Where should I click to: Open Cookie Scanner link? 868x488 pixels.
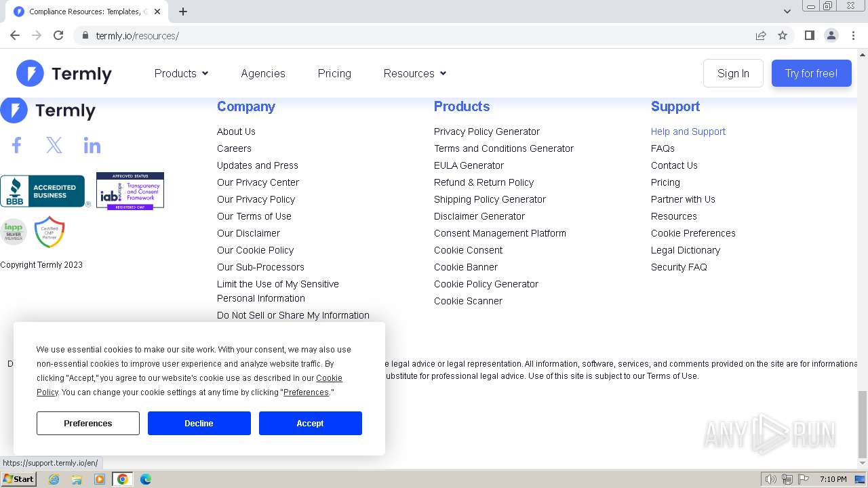468,301
